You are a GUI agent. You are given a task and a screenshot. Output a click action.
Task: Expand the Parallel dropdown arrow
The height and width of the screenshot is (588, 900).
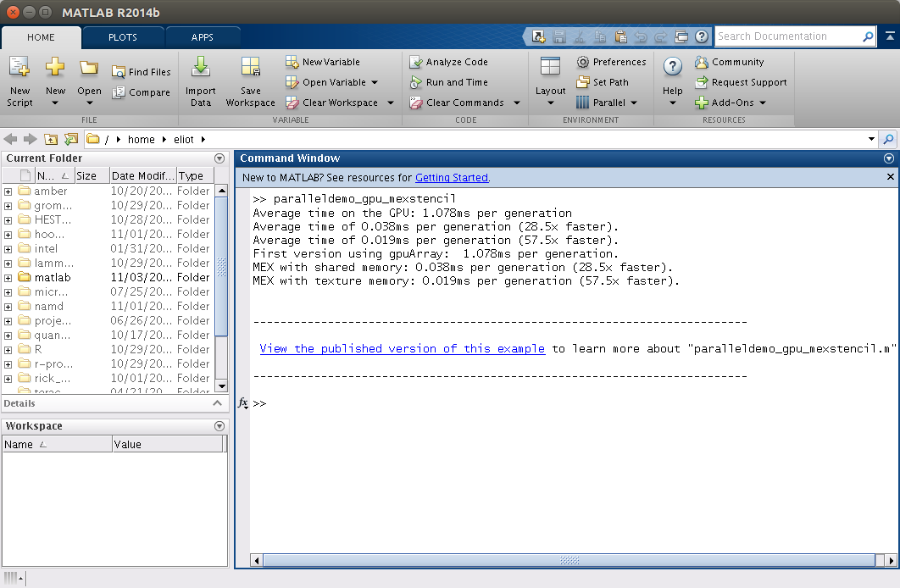click(634, 103)
